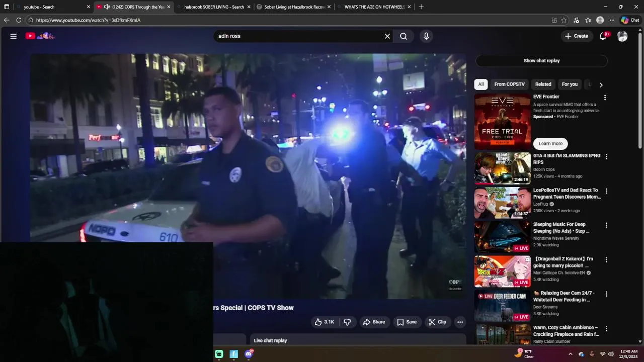The height and width of the screenshot is (362, 644).
Task: Open the account avatar menu
Action: pyautogui.click(x=622, y=36)
